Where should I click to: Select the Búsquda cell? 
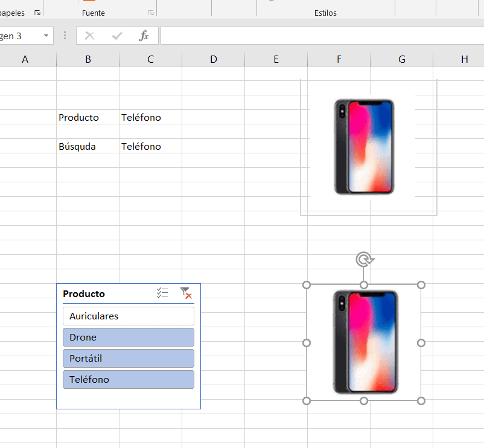pyautogui.click(x=88, y=146)
